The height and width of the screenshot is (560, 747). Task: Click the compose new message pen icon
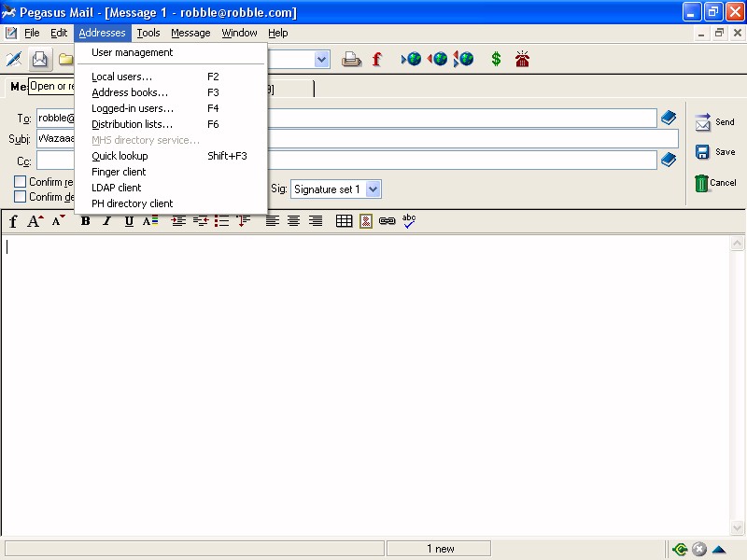[14, 60]
